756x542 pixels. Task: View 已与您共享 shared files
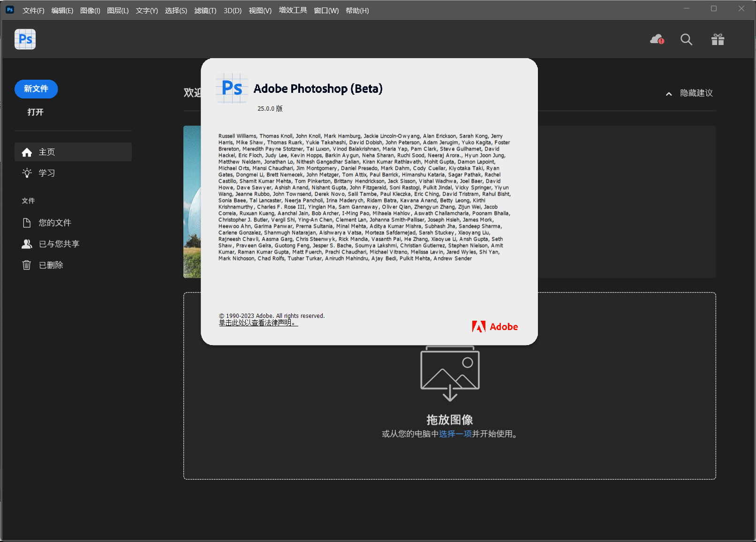pyautogui.click(x=60, y=243)
